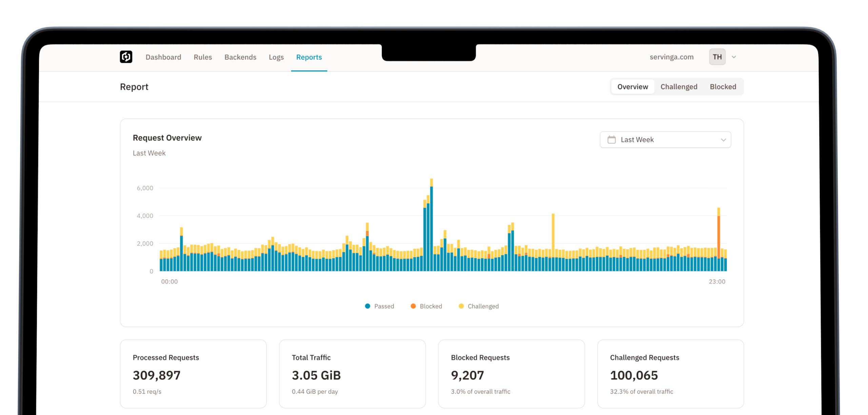Click the chevron in Last Week selector

[723, 140]
